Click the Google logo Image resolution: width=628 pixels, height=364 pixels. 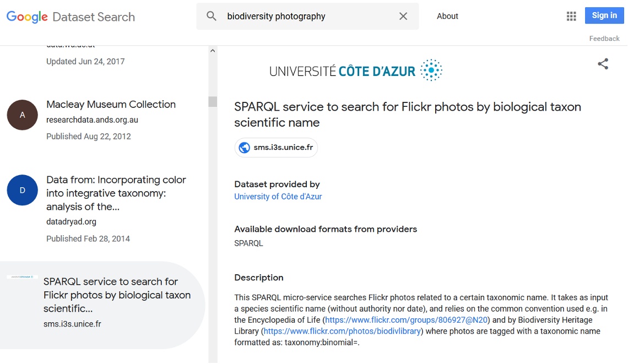26,17
